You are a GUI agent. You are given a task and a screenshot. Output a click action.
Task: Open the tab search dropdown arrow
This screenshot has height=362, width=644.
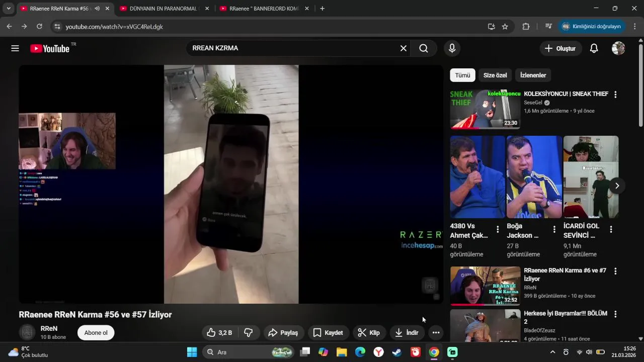(9, 9)
